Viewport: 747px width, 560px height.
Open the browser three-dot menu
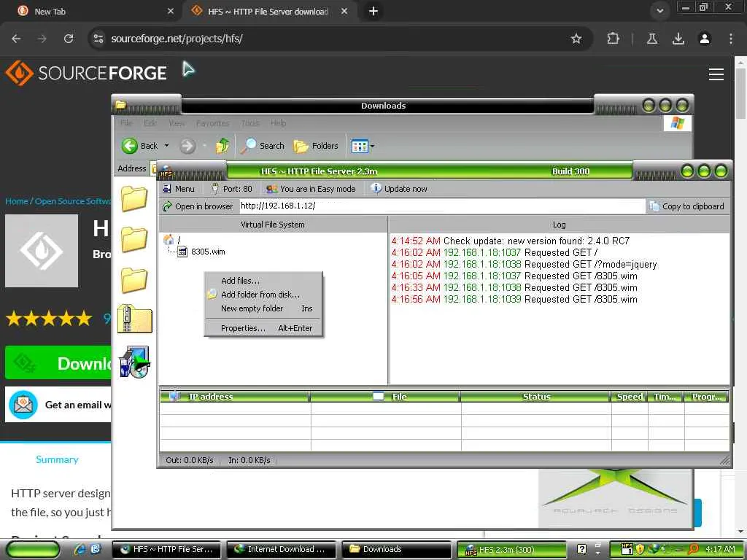731,39
